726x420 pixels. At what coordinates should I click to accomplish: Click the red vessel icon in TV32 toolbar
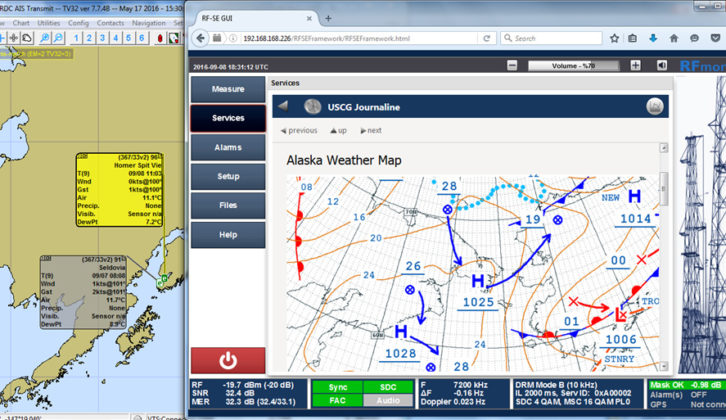160,38
